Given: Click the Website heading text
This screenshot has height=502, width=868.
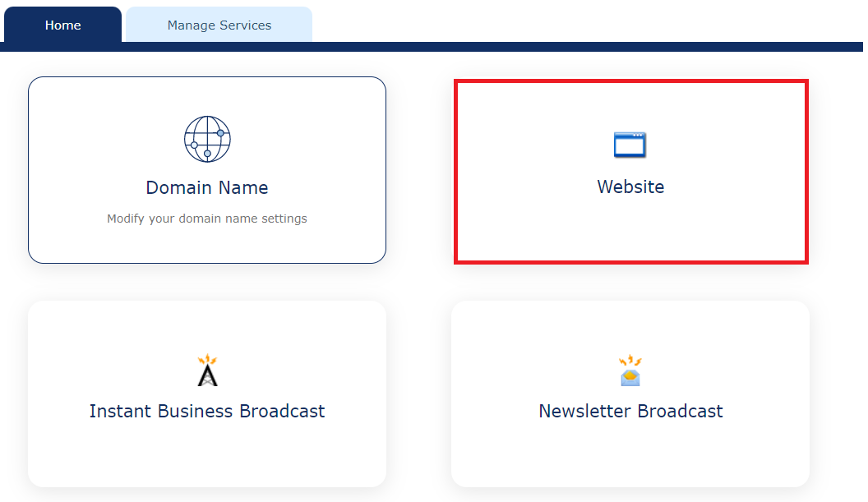Looking at the screenshot, I should [630, 187].
